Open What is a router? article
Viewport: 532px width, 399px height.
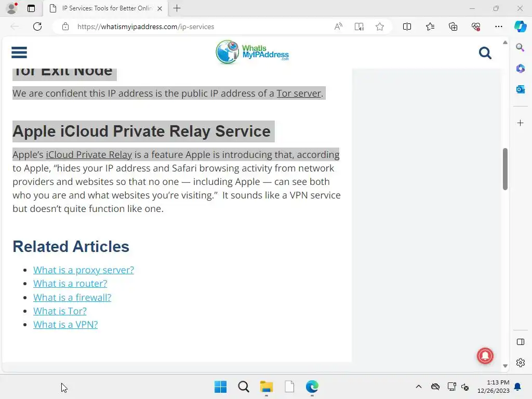pyautogui.click(x=70, y=284)
